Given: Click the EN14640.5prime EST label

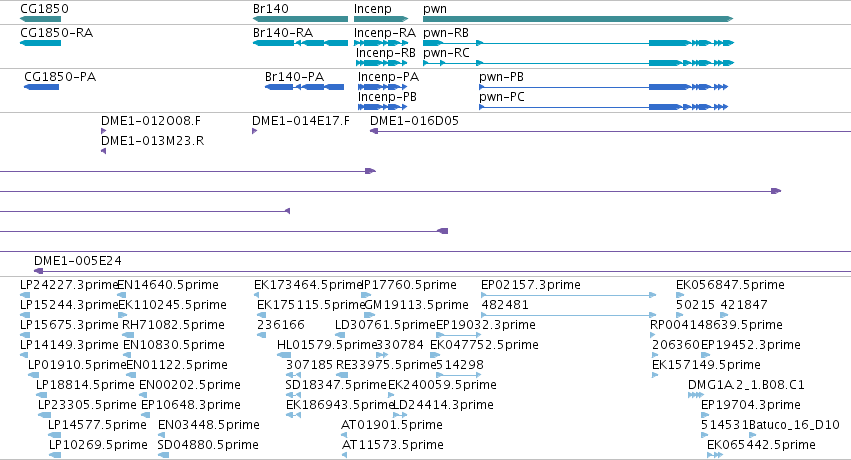Looking at the screenshot, I should tap(168, 285).
